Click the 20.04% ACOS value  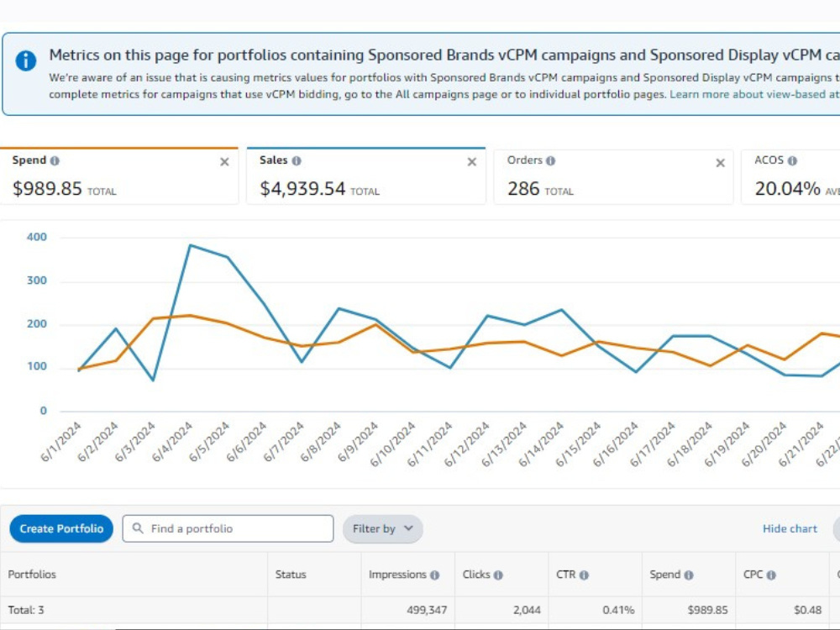[788, 189]
